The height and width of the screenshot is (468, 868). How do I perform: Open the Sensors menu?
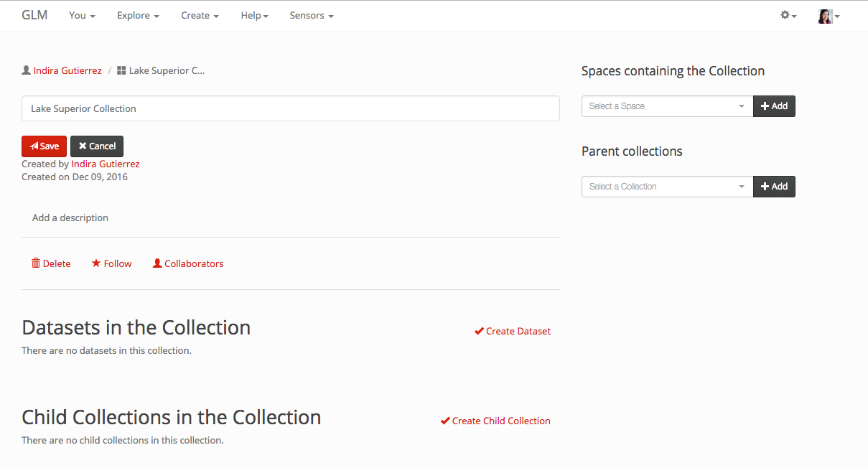[x=311, y=15]
